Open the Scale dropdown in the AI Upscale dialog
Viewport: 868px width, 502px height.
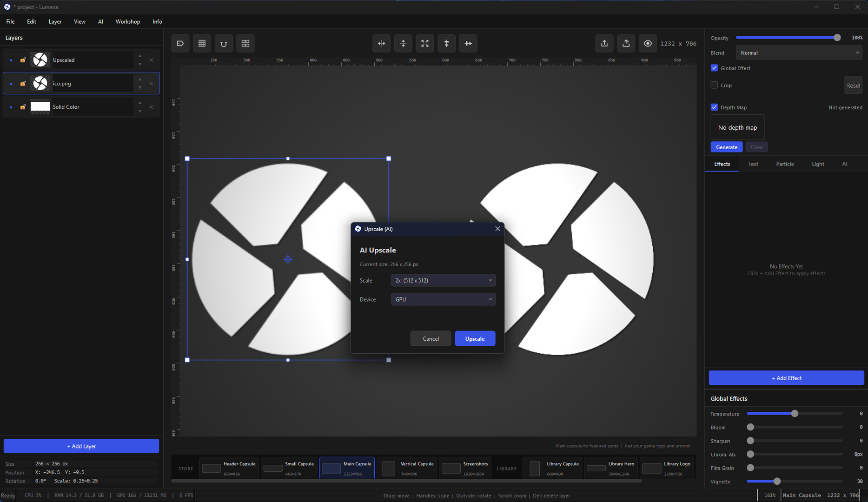(x=443, y=280)
